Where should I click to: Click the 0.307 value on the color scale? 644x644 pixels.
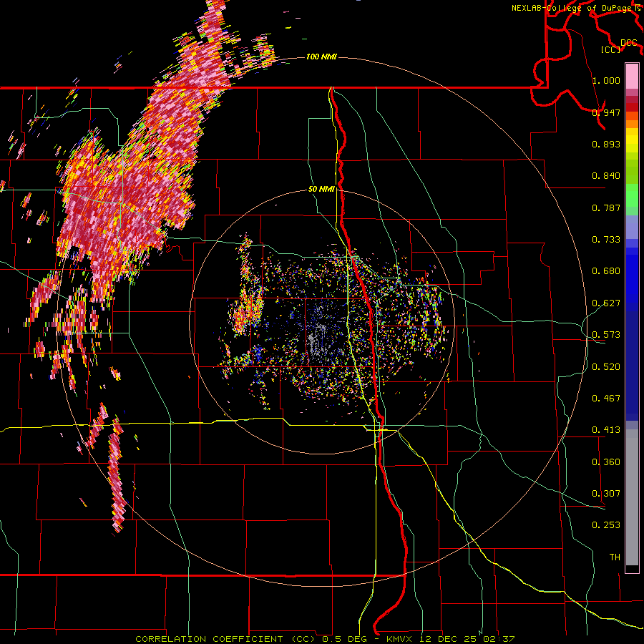pos(606,494)
